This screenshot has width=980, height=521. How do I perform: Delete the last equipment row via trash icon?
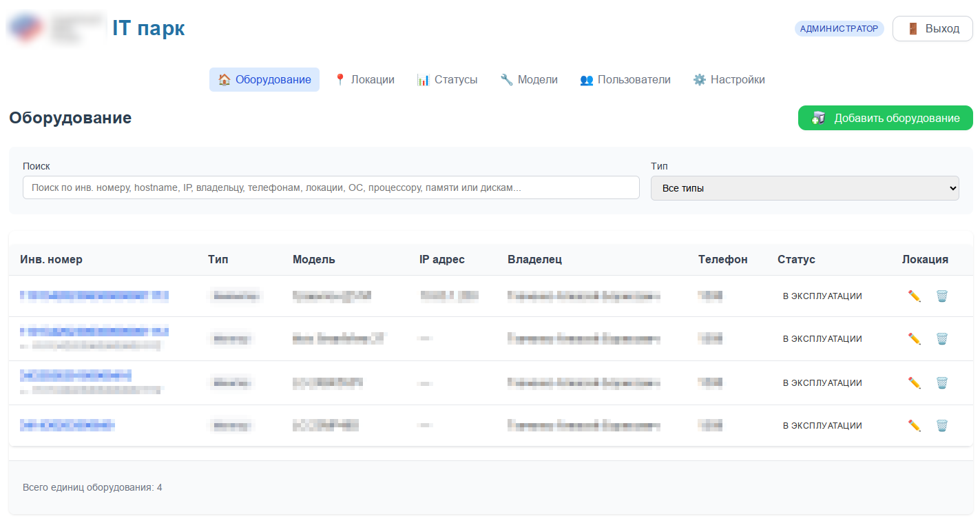coord(941,426)
